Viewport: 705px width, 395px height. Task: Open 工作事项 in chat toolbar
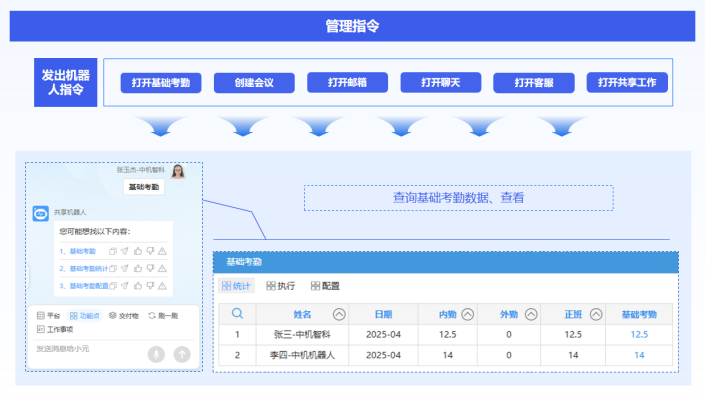tap(55, 329)
